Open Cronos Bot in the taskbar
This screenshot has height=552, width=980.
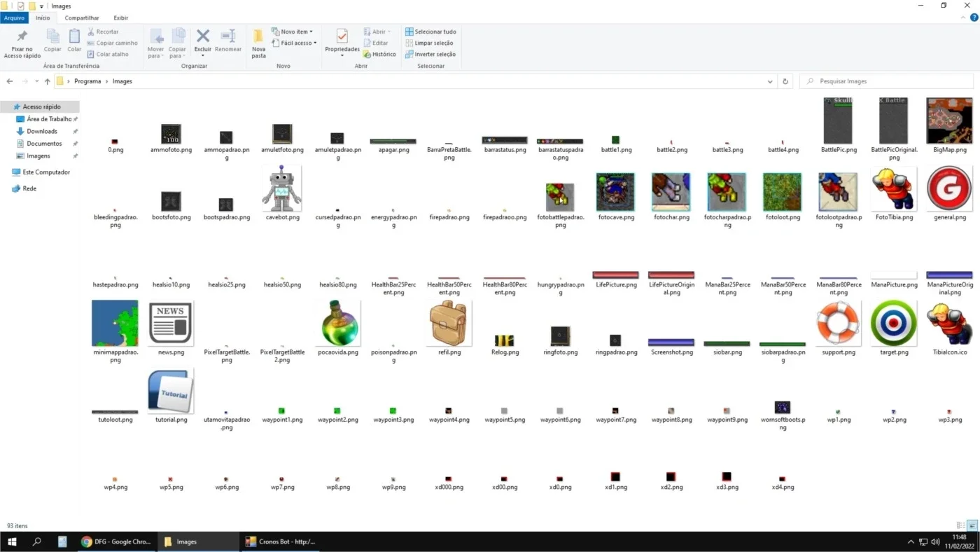[x=281, y=541]
